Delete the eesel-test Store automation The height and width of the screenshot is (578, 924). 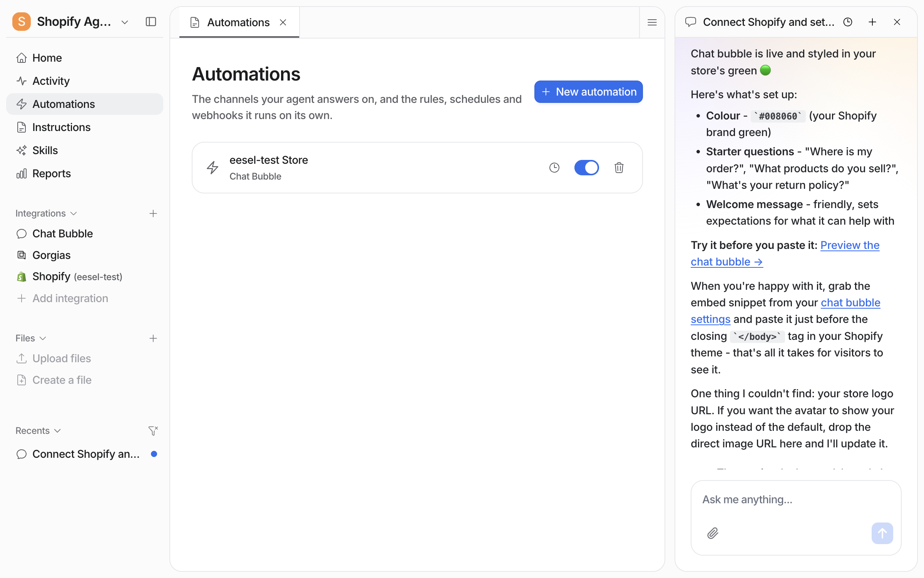[x=619, y=168]
